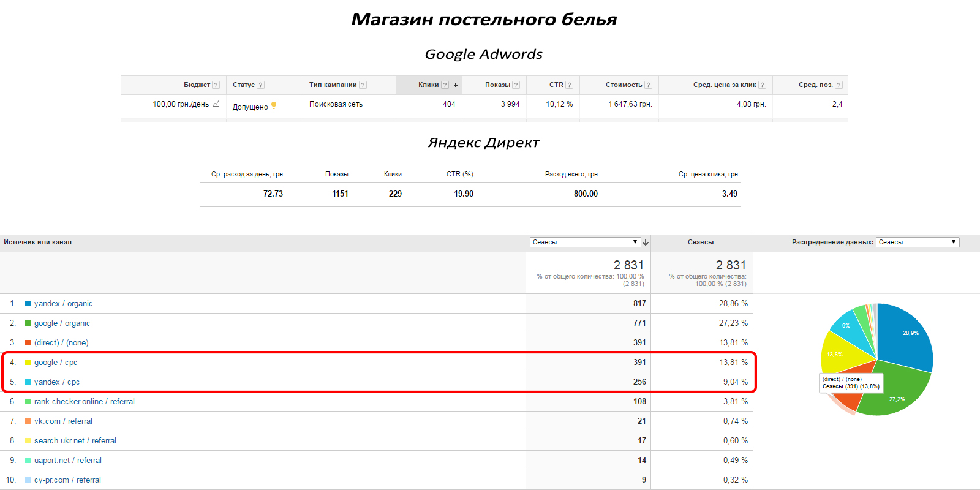Click 19.90 CTR value in Яндекс table
This screenshot has height=490, width=980.
(x=464, y=194)
